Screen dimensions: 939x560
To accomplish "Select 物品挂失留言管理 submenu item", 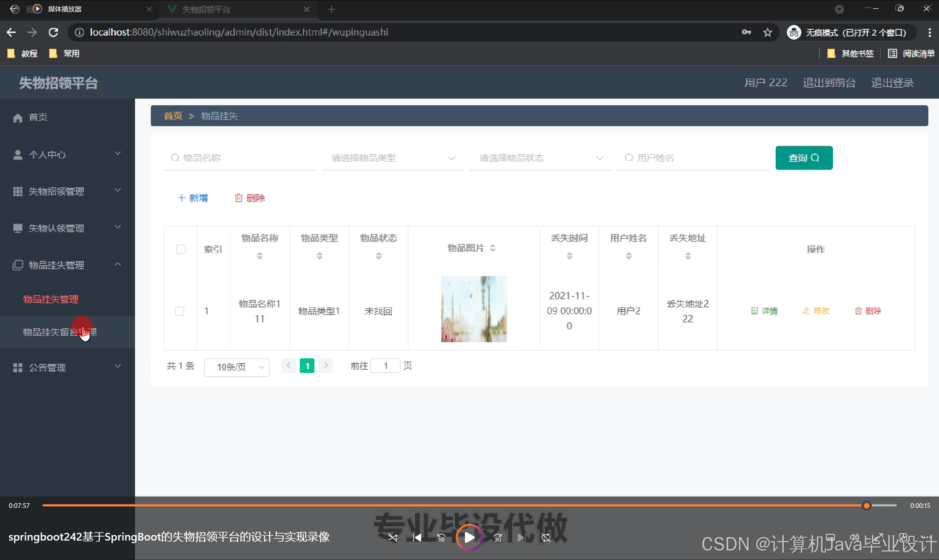I will pyautogui.click(x=60, y=332).
